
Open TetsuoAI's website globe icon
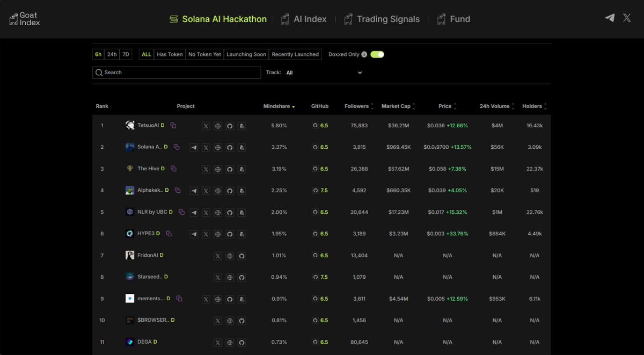pyautogui.click(x=218, y=126)
